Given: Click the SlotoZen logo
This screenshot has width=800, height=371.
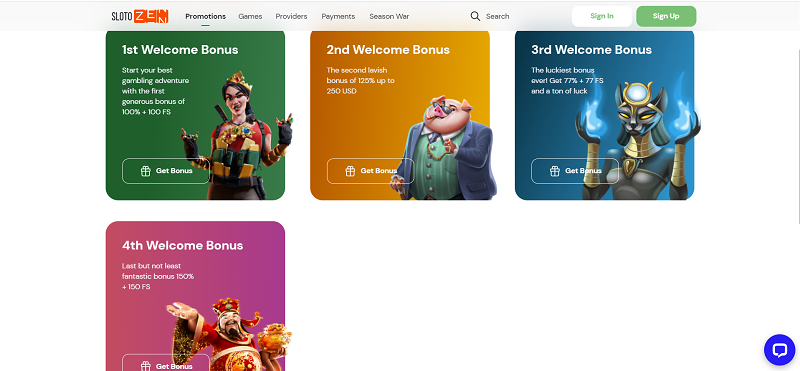Looking at the screenshot, I should coord(140,16).
